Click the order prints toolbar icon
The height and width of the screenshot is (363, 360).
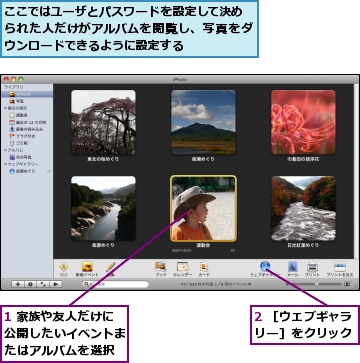click(x=340, y=266)
